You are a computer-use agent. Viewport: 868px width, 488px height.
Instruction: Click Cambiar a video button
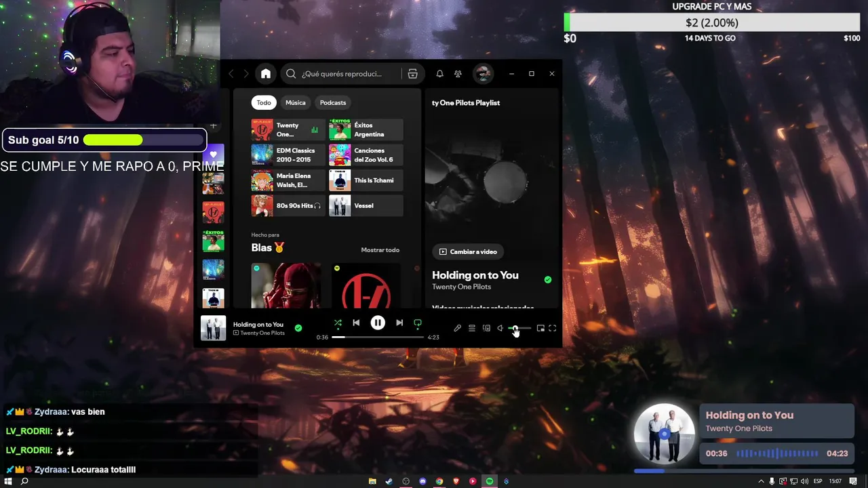pyautogui.click(x=468, y=251)
